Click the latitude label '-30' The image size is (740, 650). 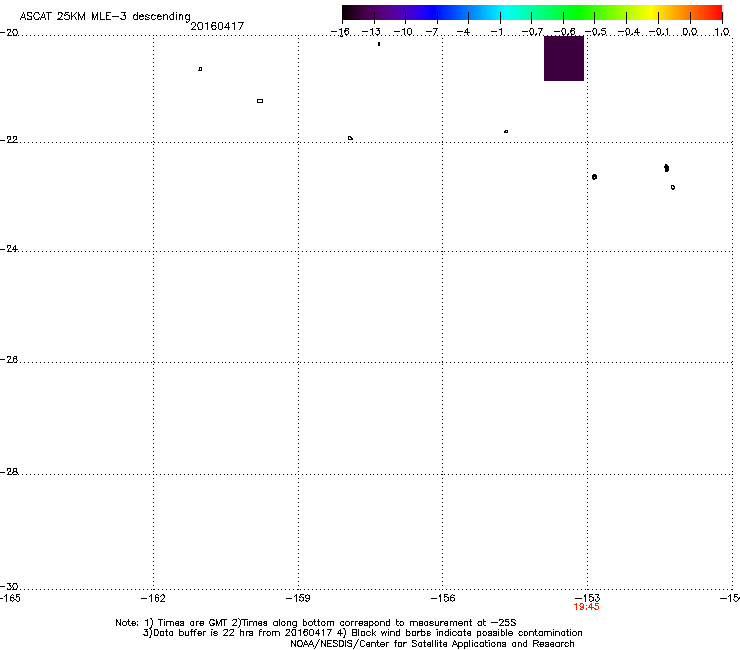9,586
